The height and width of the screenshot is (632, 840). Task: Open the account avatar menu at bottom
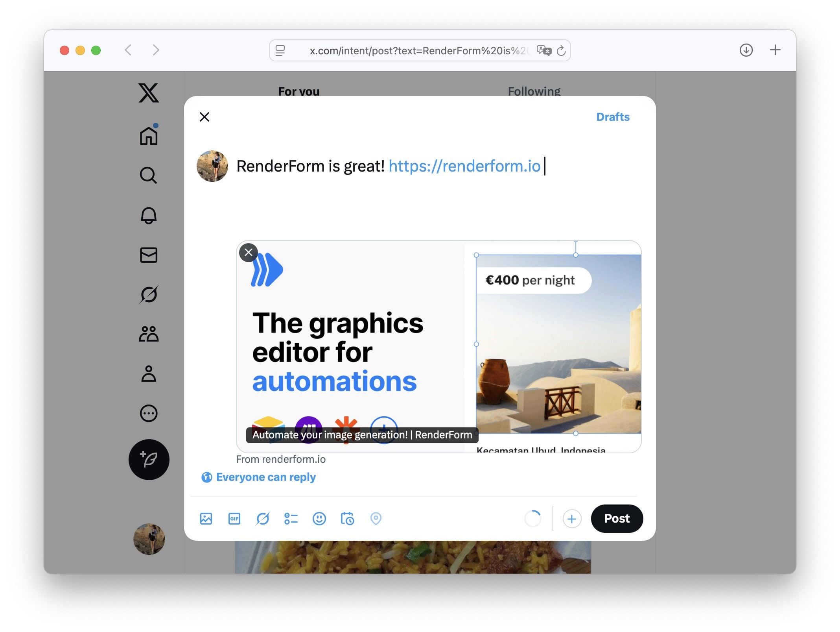tap(149, 539)
